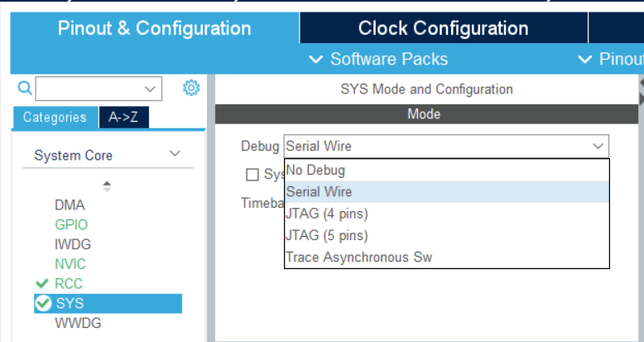
Task: Choose No Debug option
Action: (315, 171)
